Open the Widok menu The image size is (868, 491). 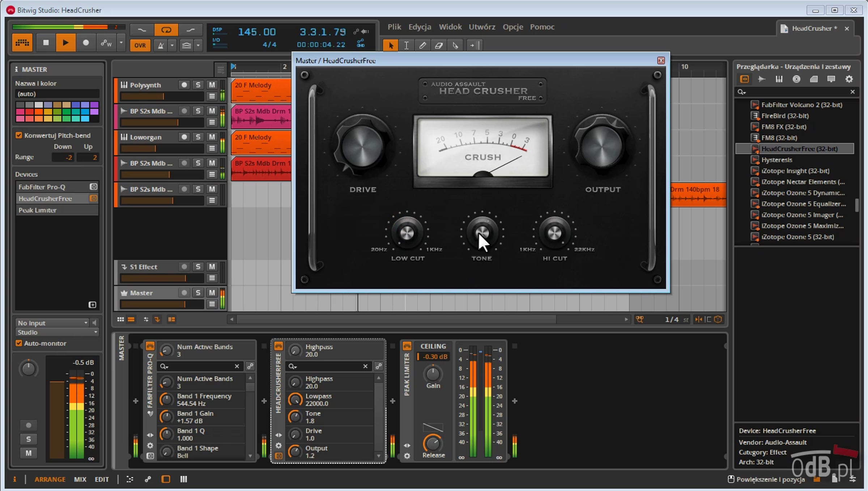(x=450, y=27)
